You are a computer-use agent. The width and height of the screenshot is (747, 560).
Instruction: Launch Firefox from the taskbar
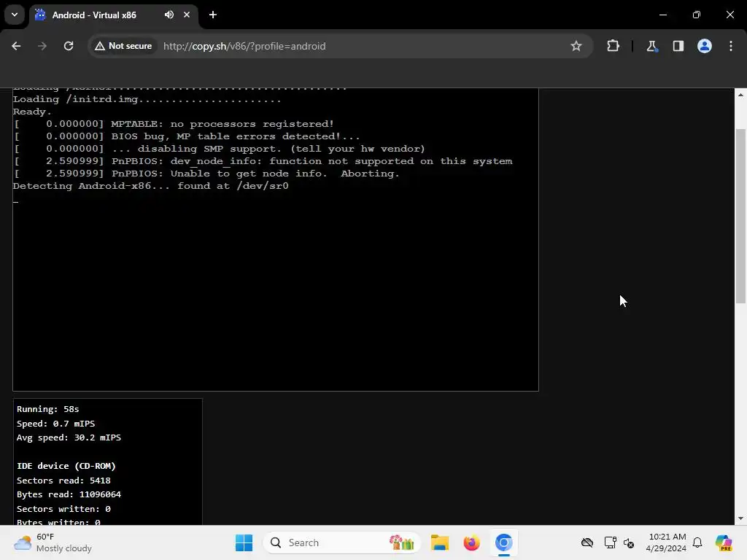pyautogui.click(x=472, y=542)
